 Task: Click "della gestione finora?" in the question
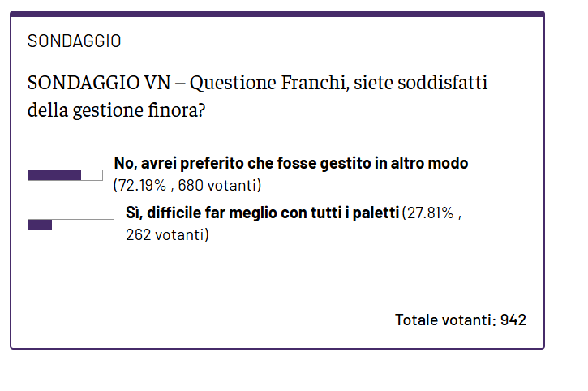(116, 108)
